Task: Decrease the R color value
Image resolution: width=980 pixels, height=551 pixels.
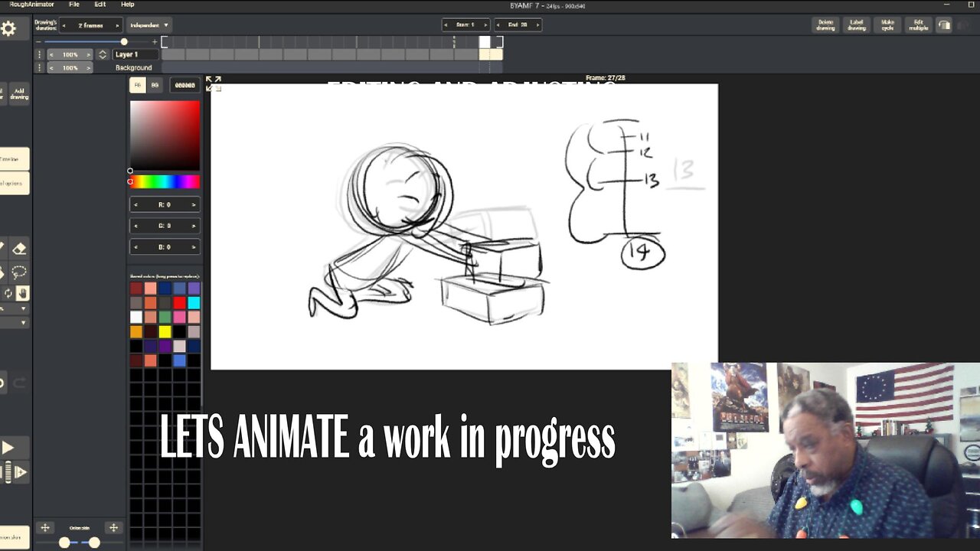Action: pos(136,204)
